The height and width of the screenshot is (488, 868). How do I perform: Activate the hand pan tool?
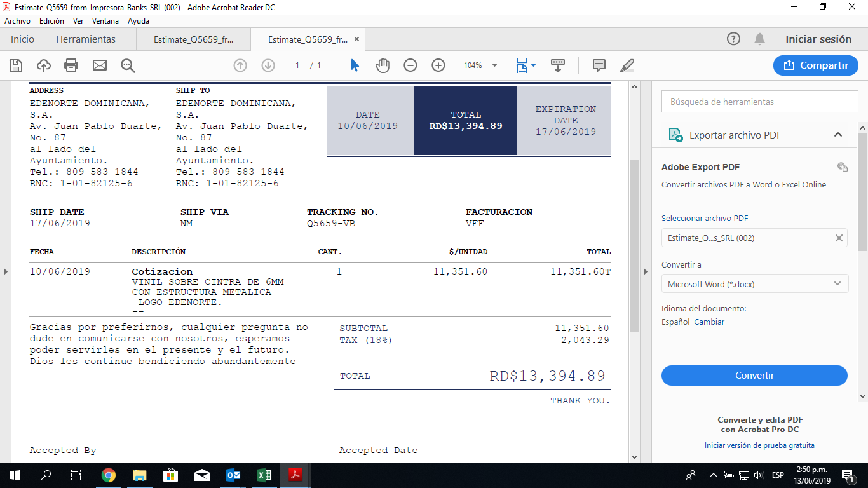click(383, 65)
